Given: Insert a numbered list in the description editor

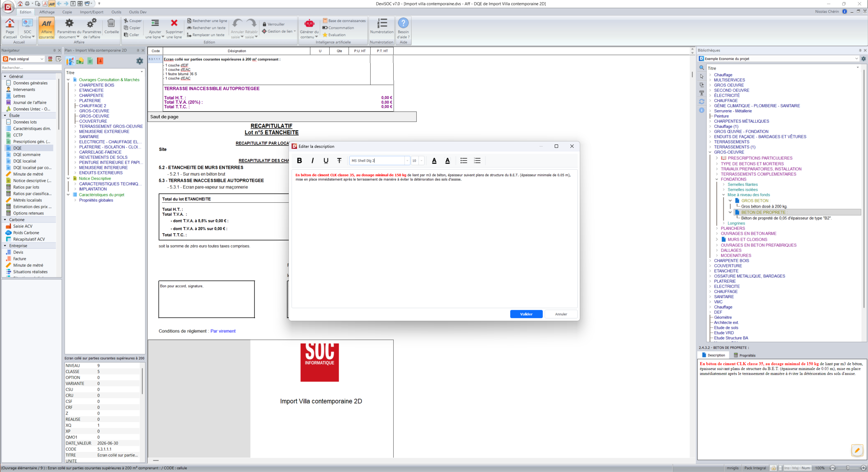Looking at the screenshot, I should (477, 161).
